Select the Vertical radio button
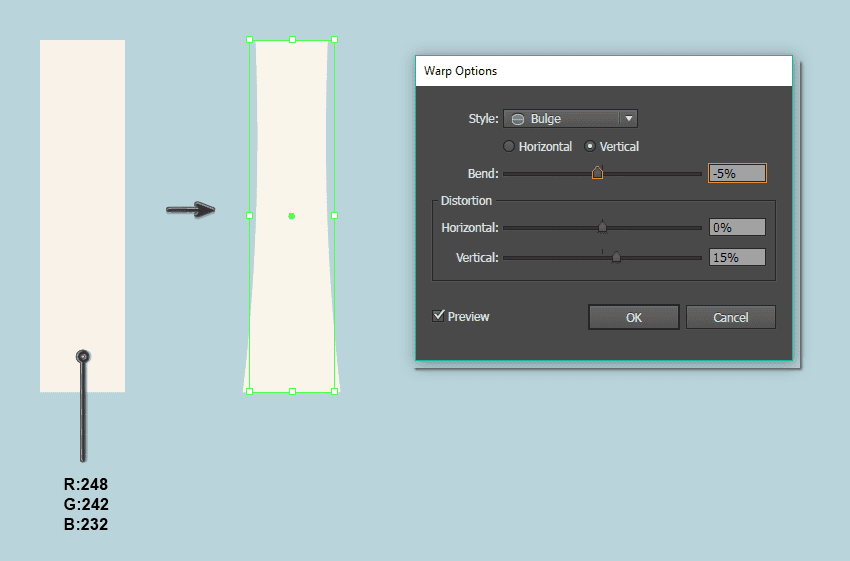 pyautogui.click(x=590, y=146)
